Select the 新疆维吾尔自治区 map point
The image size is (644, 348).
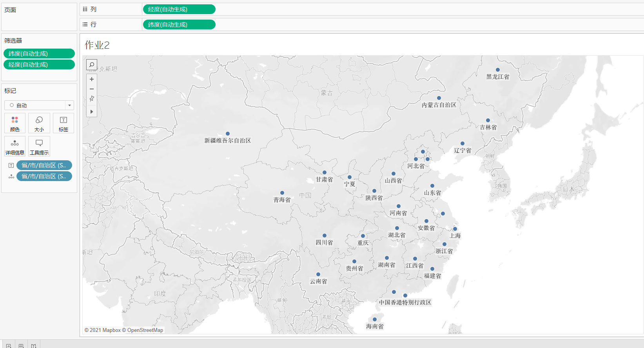coord(228,134)
